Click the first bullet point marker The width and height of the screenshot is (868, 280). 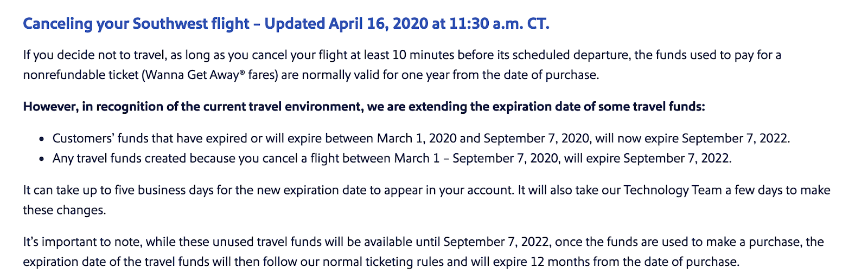(41, 139)
